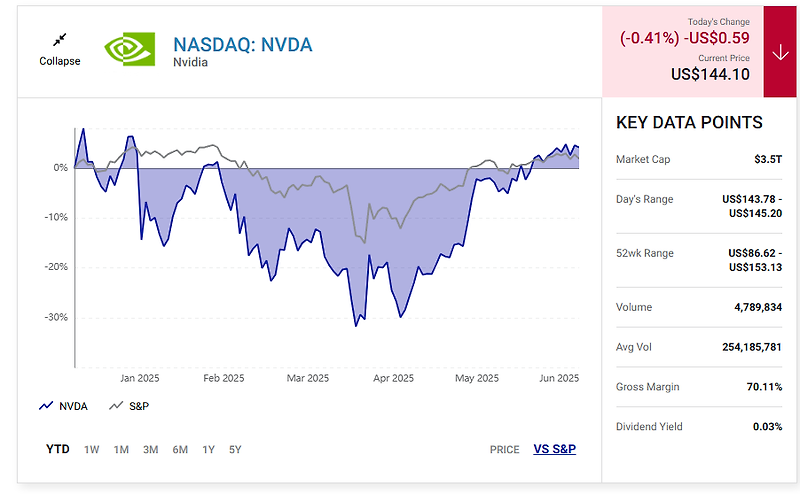Click the Collapse arrows icon
Image resolution: width=800 pixels, height=494 pixels.
[x=60, y=40]
